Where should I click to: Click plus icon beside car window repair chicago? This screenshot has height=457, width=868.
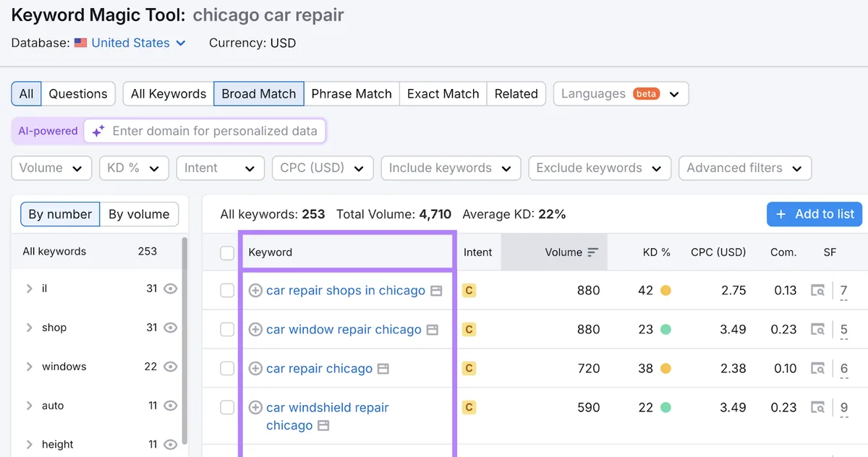pos(255,330)
